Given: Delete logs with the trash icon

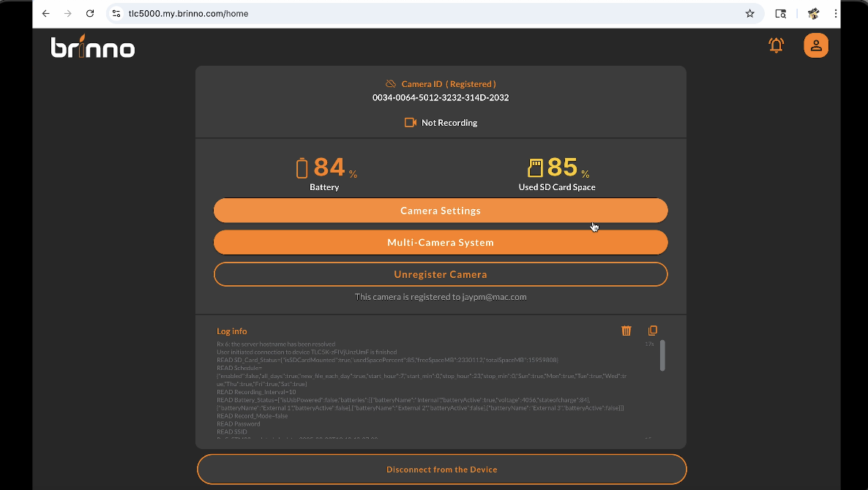Looking at the screenshot, I should point(626,331).
